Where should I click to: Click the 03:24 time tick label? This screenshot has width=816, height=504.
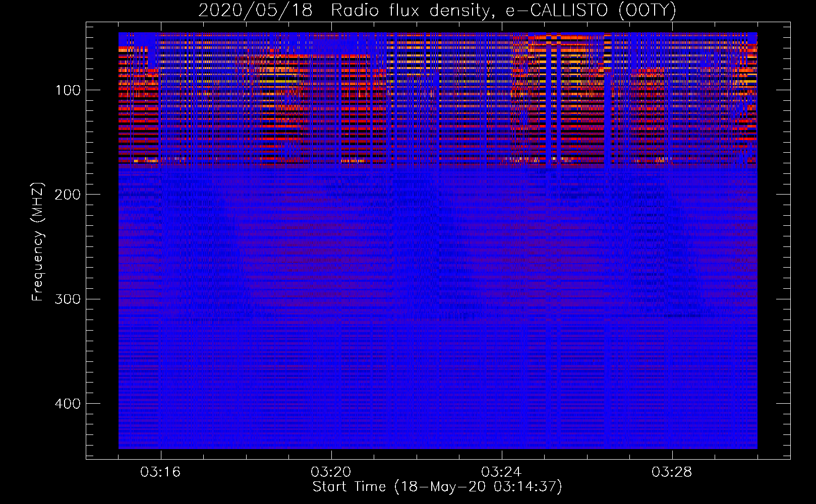tap(501, 472)
